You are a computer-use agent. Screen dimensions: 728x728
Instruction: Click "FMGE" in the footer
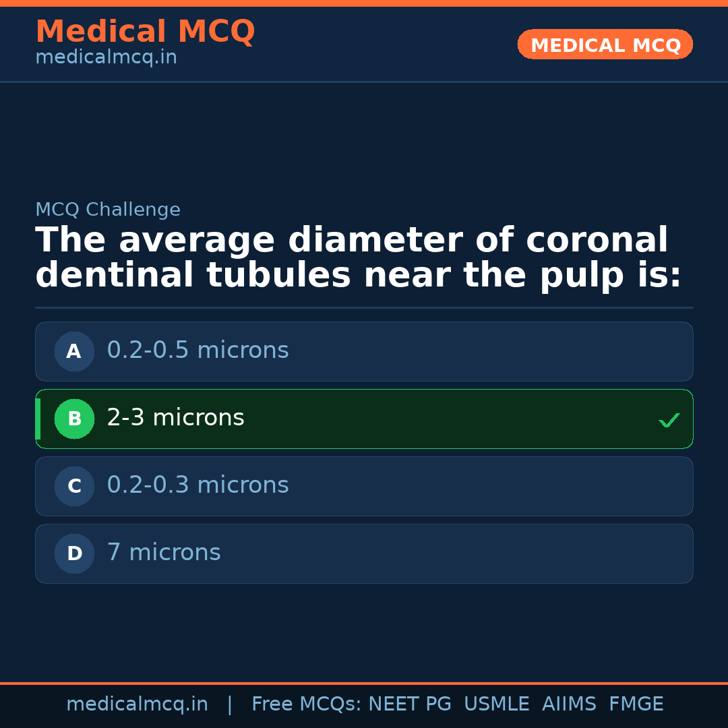pos(636,704)
